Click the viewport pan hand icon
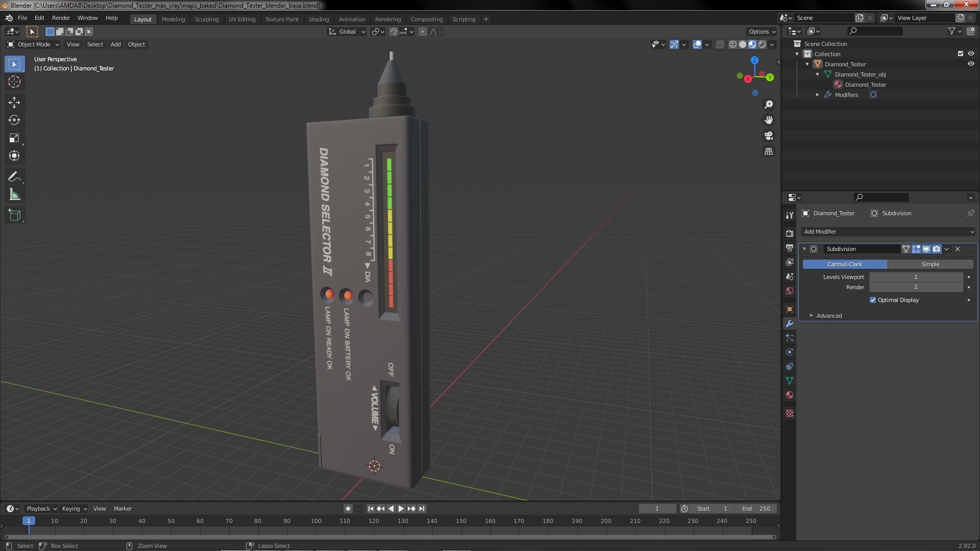Screen dimensions: 980x551 [x=769, y=120]
